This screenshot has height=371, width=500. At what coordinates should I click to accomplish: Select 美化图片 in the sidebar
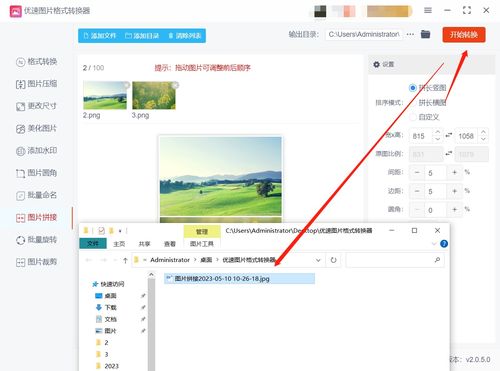(x=37, y=128)
